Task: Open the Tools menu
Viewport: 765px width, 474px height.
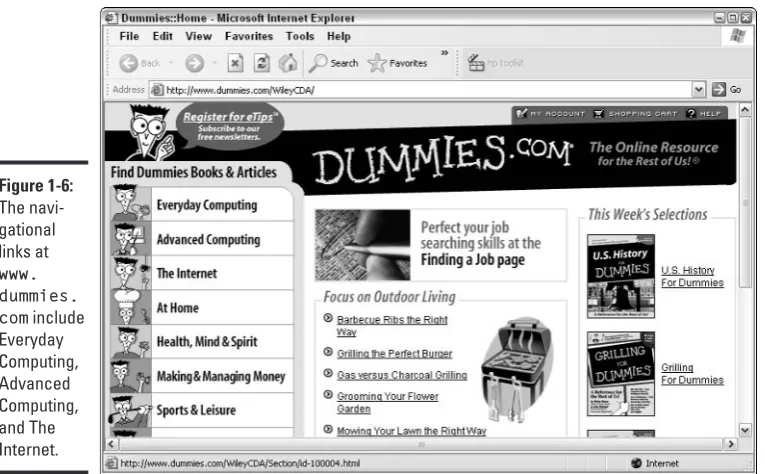Action: coord(300,36)
